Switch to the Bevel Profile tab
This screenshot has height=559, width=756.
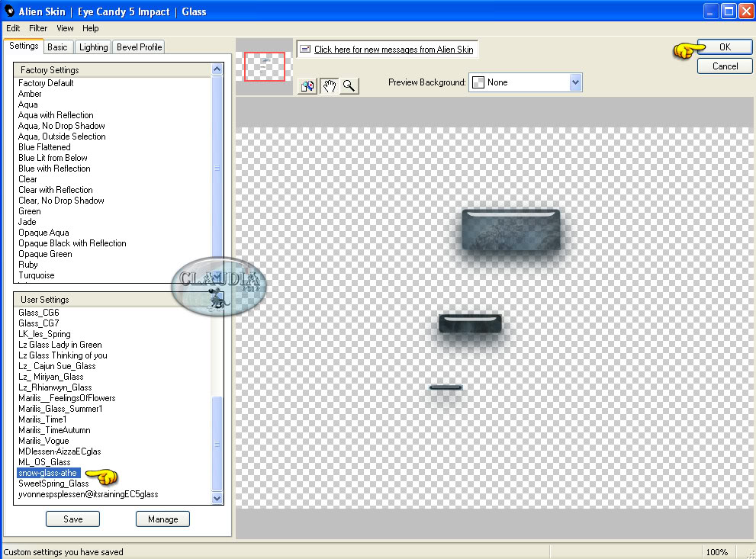pos(139,47)
